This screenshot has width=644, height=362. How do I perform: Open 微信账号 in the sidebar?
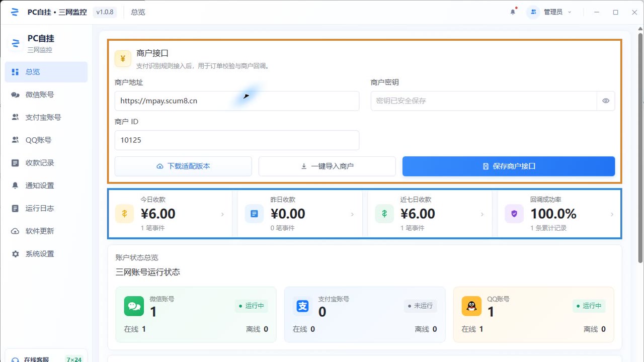(x=46, y=95)
